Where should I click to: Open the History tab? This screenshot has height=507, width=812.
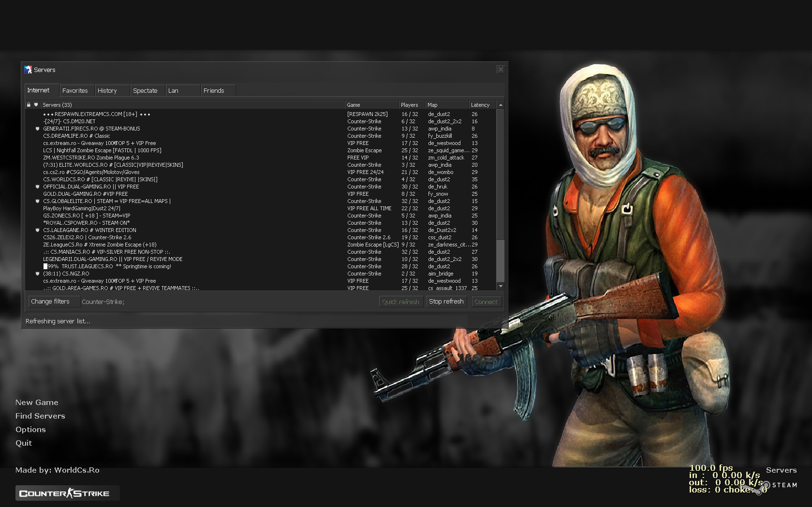coord(112,90)
